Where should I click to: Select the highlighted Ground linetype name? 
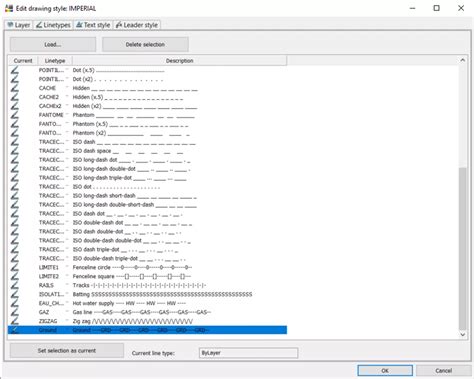point(48,330)
